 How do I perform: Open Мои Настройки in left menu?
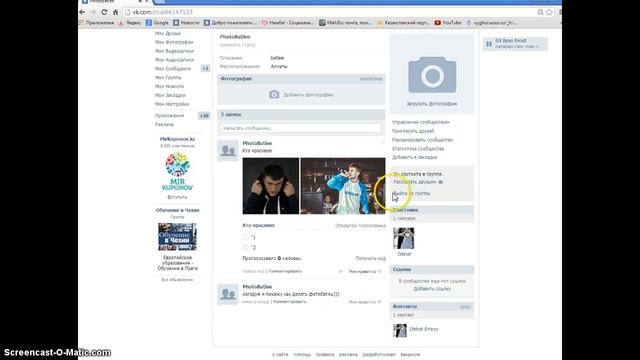tap(172, 104)
